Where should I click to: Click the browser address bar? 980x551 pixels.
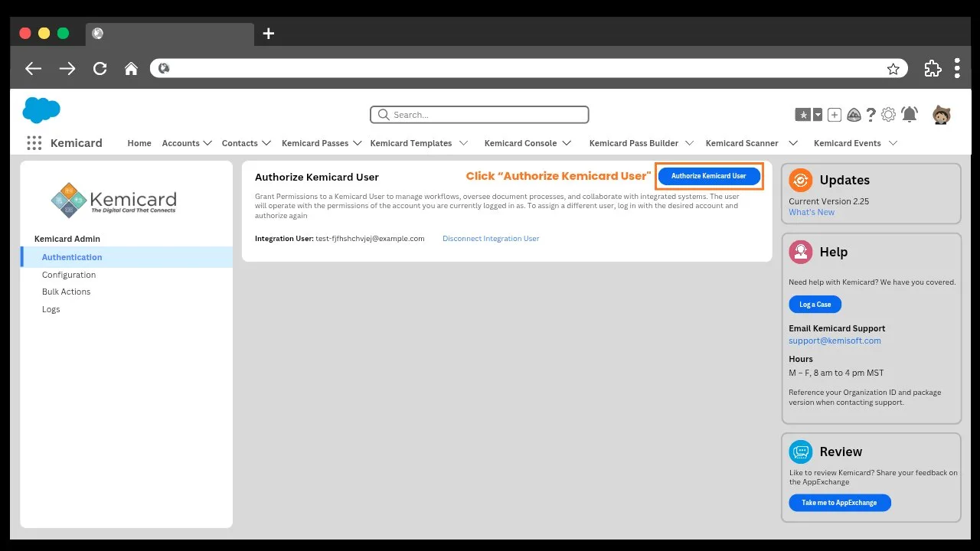click(529, 69)
